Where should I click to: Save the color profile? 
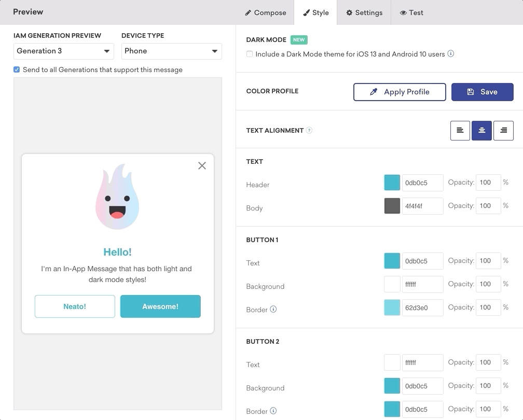pyautogui.click(x=482, y=92)
